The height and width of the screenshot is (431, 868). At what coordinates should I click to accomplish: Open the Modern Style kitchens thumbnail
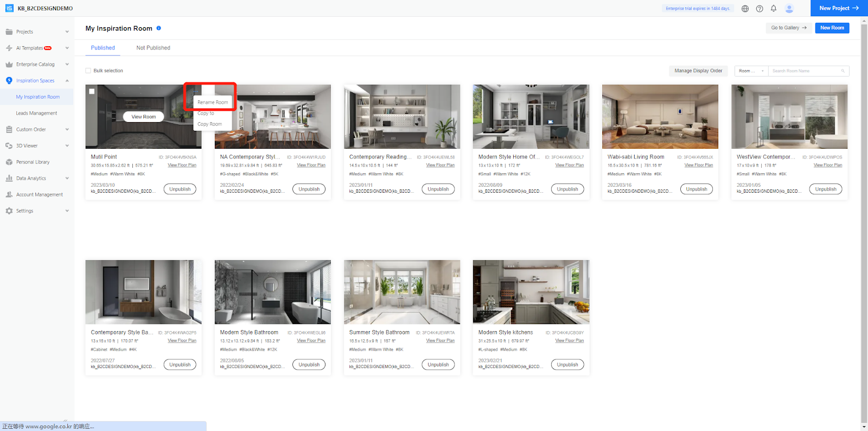click(x=531, y=292)
